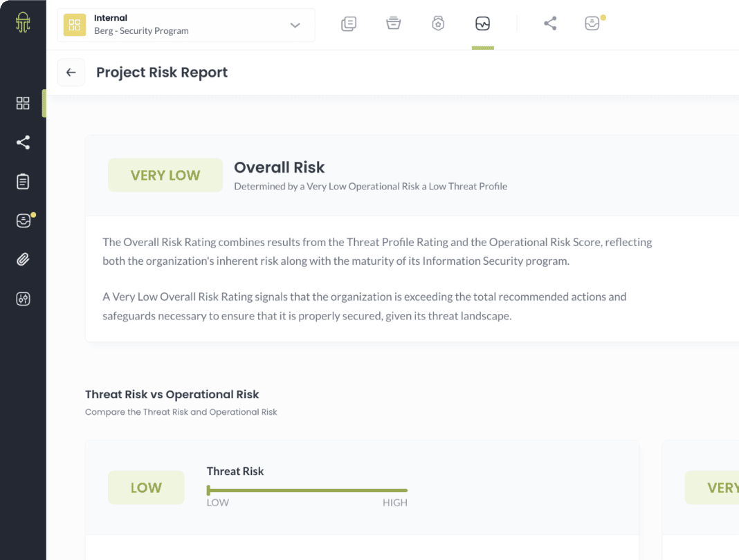
Task: Select the archive tray icon in top toolbar
Action: 393,23
